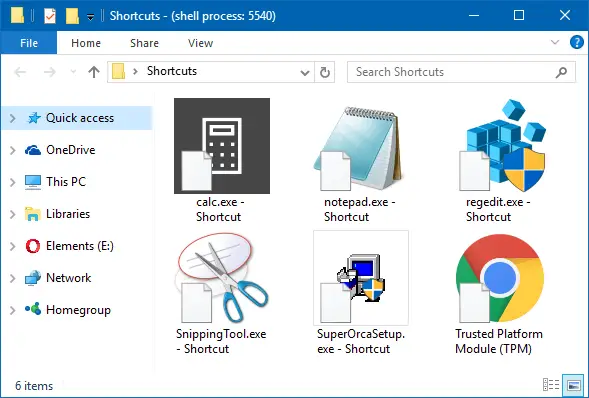Viewport: 589px width, 398px height.
Task: Click the OneDrive cloud icon
Action: click(x=33, y=150)
